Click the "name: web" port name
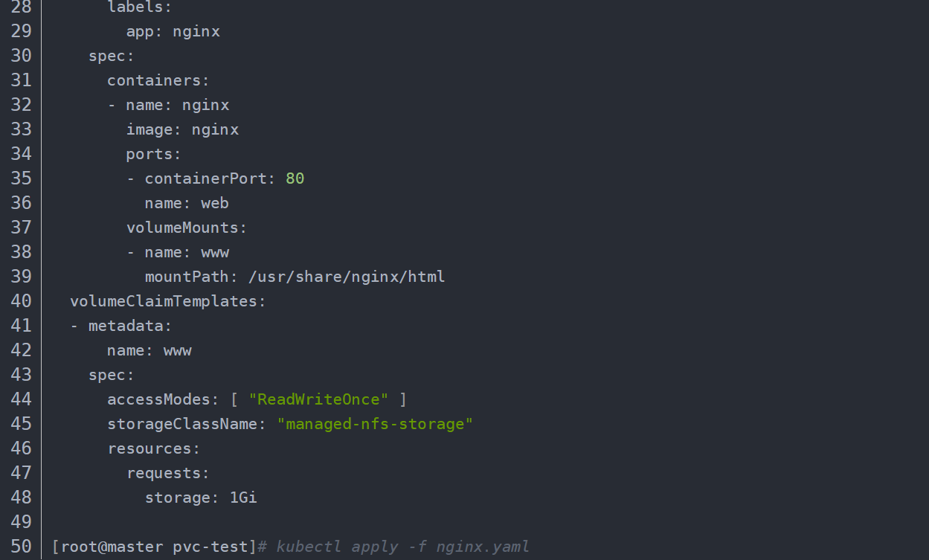This screenshot has height=560, width=929. click(x=187, y=203)
